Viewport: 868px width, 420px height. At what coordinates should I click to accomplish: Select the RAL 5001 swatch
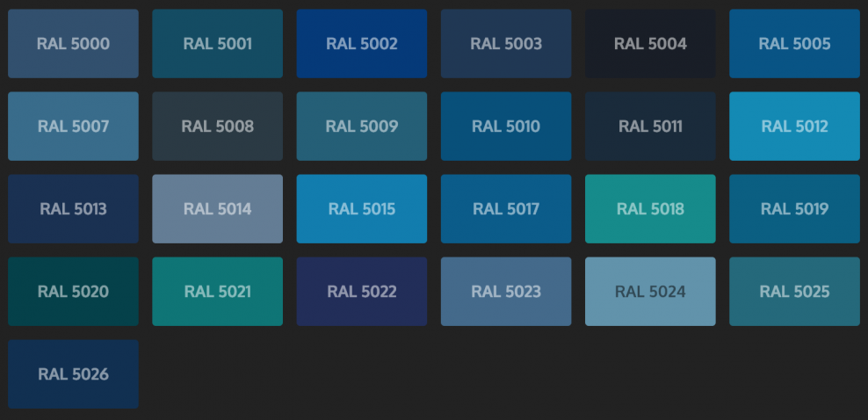(217, 44)
